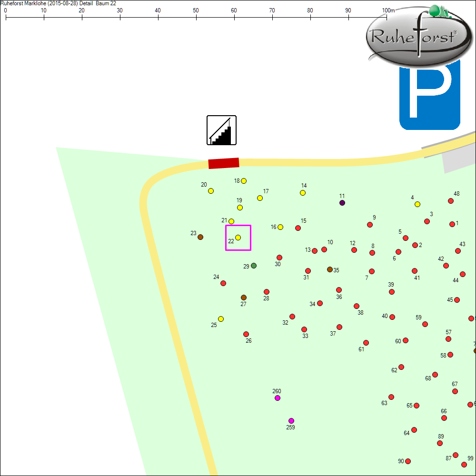Viewport: 476px width, 476px height.
Task: Select the red dot of tree 30
Action: click(x=279, y=258)
